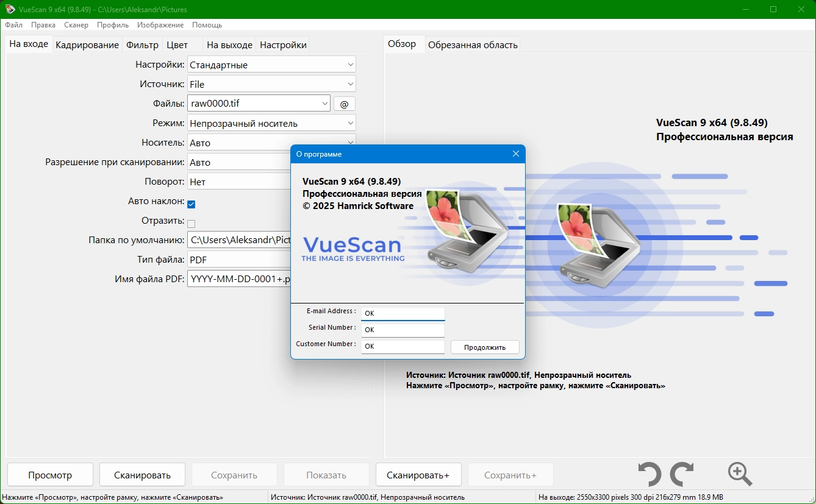
Task: Click the Просмотр button
Action: pyautogui.click(x=50, y=475)
